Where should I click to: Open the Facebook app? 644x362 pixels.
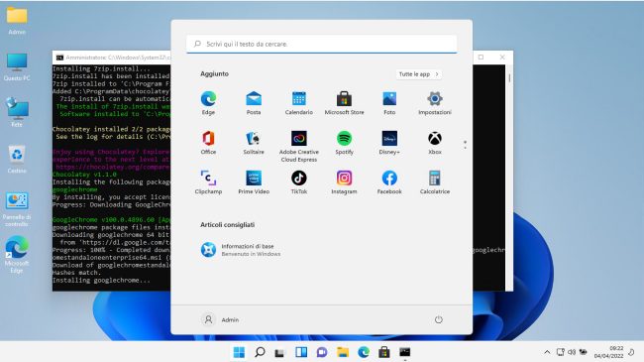(x=389, y=182)
